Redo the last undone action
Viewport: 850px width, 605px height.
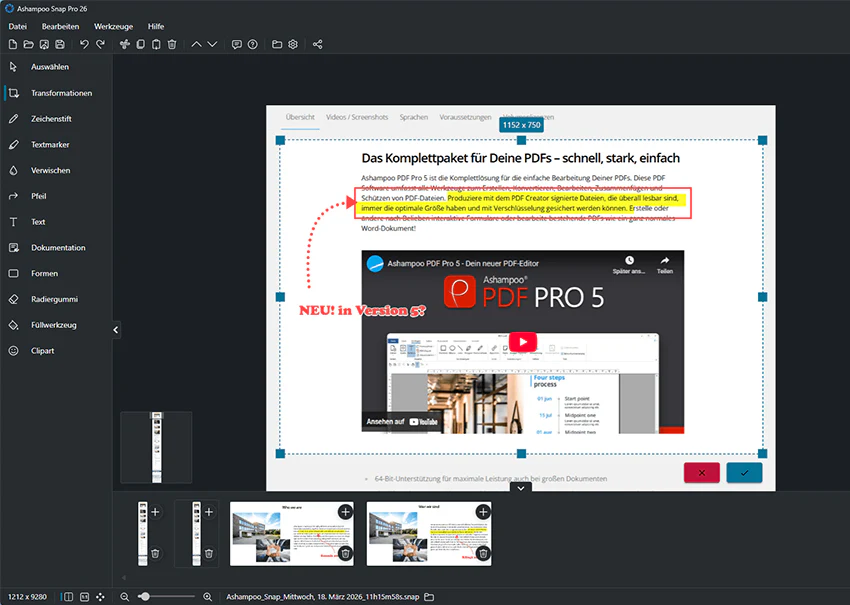click(100, 44)
